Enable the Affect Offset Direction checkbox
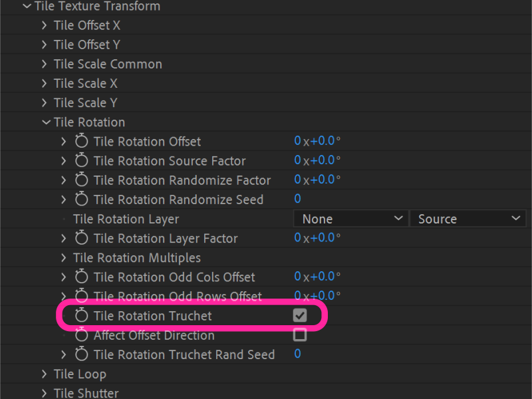The height and width of the screenshot is (399, 532). [299, 335]
